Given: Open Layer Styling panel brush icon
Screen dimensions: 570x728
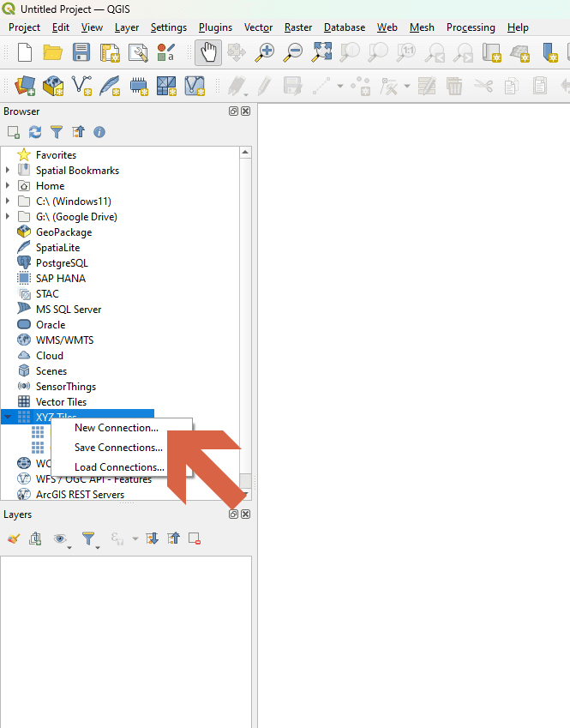Looking at the screenshot, I should 14,538.
